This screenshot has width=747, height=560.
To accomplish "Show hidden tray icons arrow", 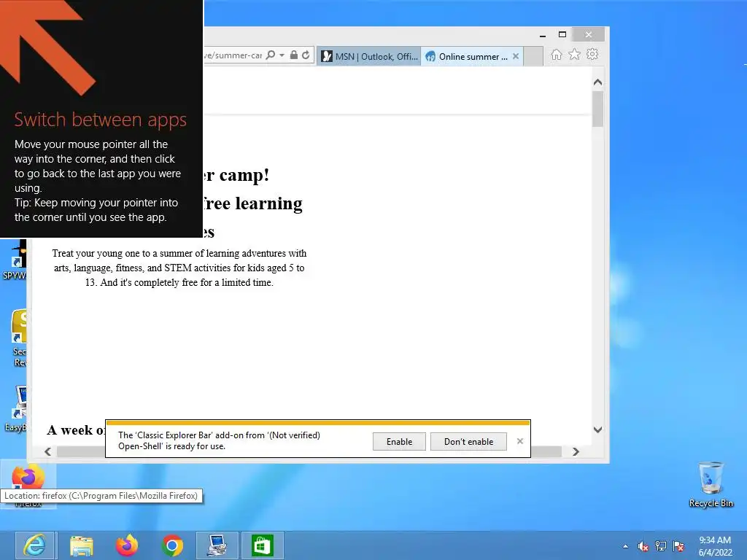I will point(625,546).
